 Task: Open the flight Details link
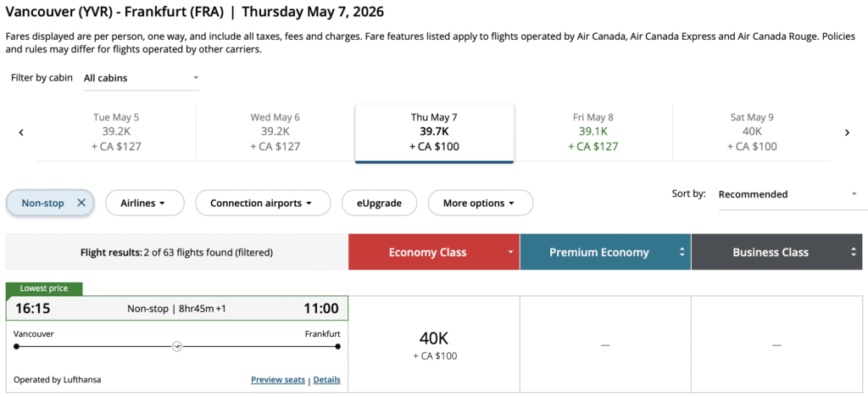(326, 380)
